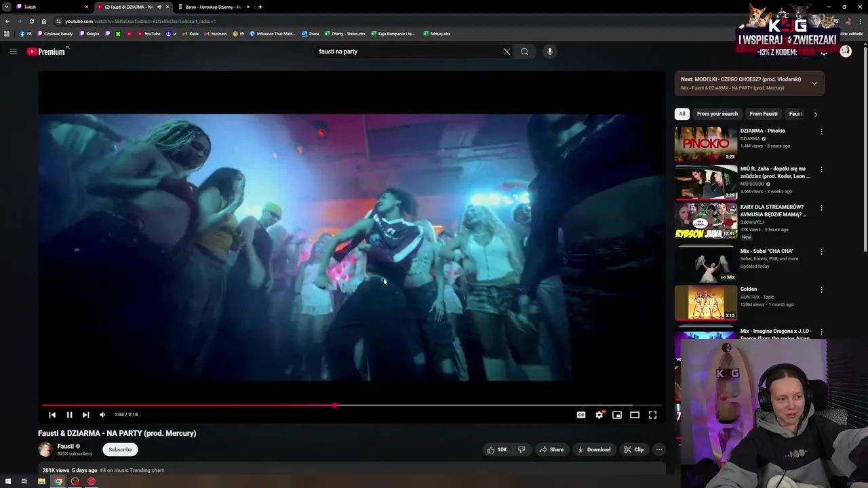Select the All filter chip
The width and height of the screenshot is (868, 488).
click(682, 114)
